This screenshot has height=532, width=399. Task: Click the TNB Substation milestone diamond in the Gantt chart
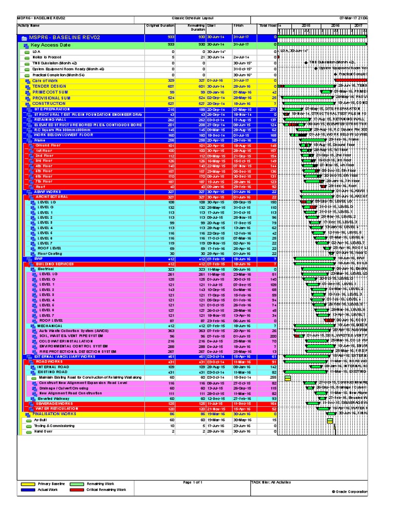point(306,63)
